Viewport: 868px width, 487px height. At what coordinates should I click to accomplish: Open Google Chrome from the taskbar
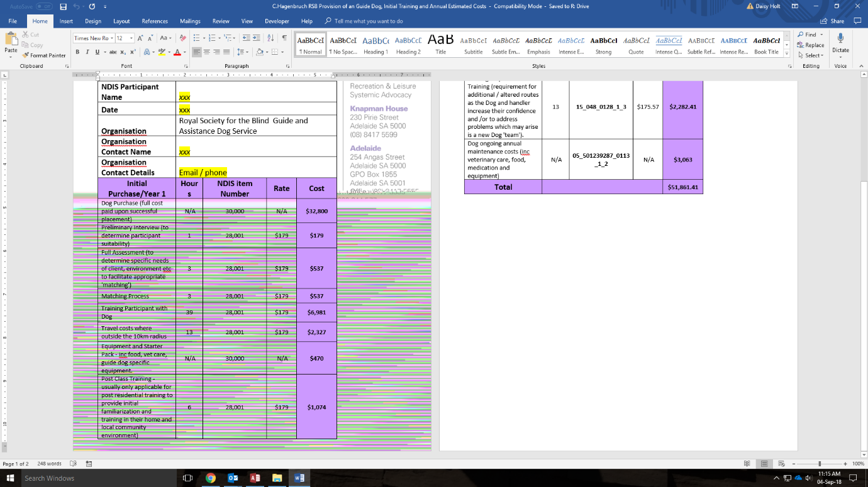tap(211, 478)
